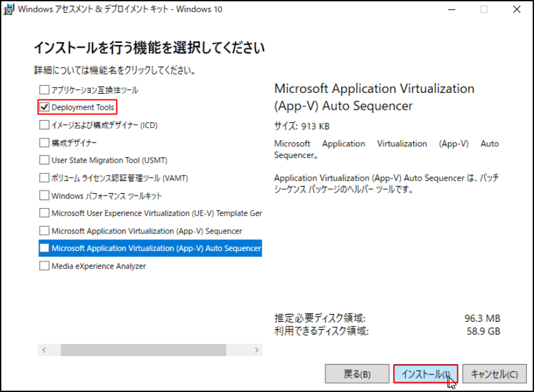Click the installer app icon in title bar
Screen dimensions: 534x392
point(9,10)
